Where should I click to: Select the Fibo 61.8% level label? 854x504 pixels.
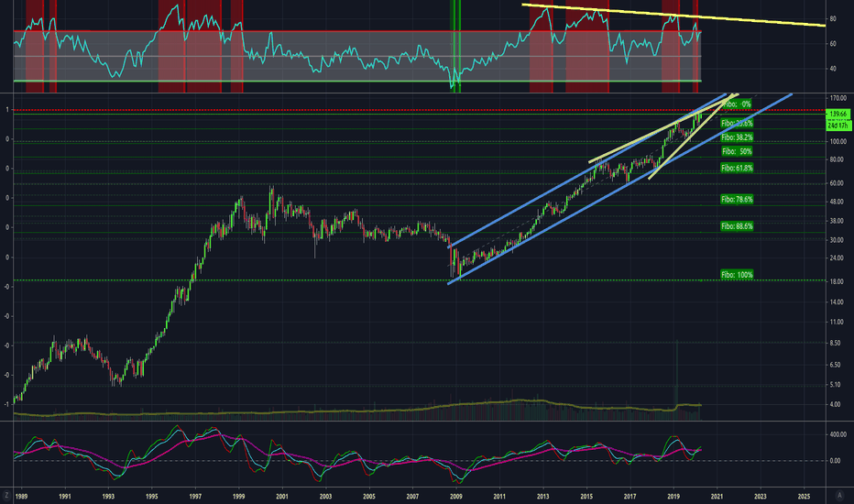737,168
